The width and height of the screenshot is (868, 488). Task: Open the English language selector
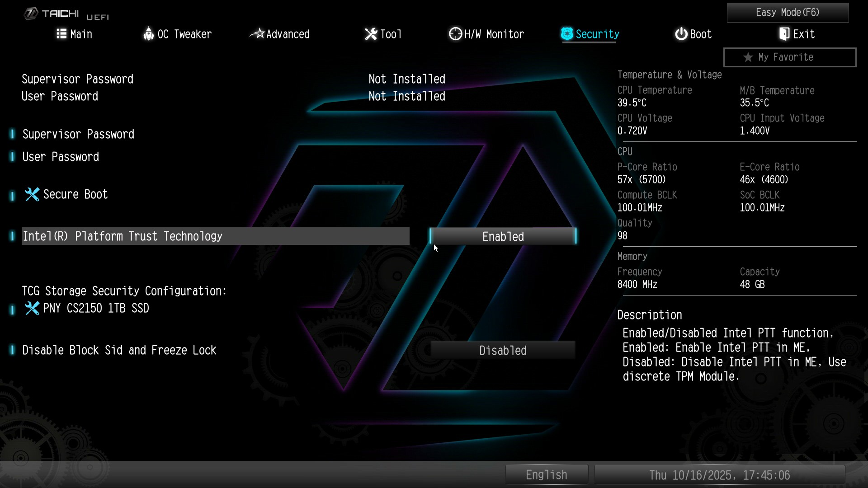tap(546, 475)
